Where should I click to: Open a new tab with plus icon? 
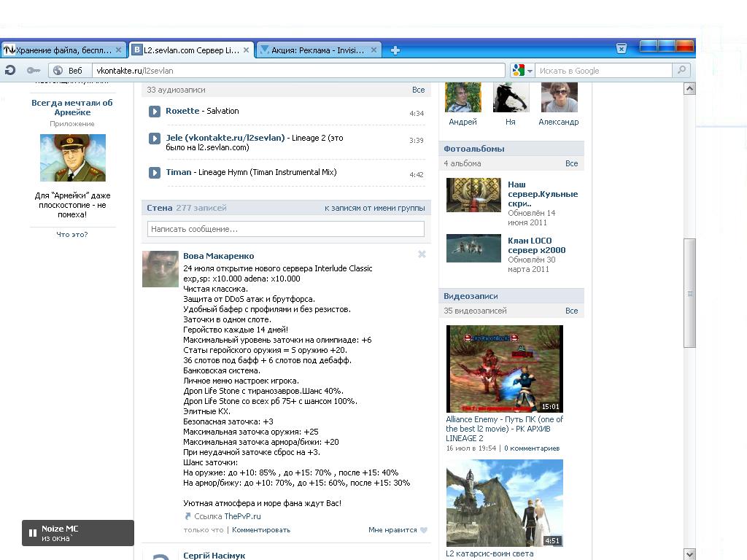[x=395, y=50]
